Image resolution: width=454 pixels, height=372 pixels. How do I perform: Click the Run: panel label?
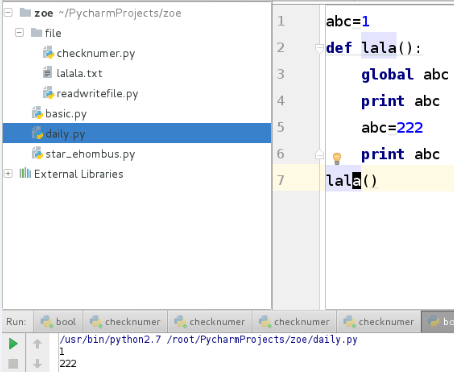coord(16,322)
